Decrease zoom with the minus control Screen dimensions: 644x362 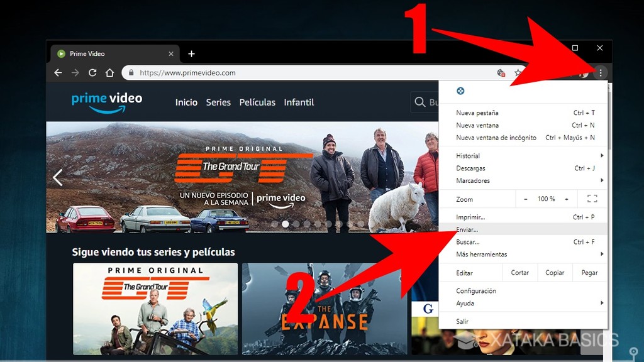point(526,199)
